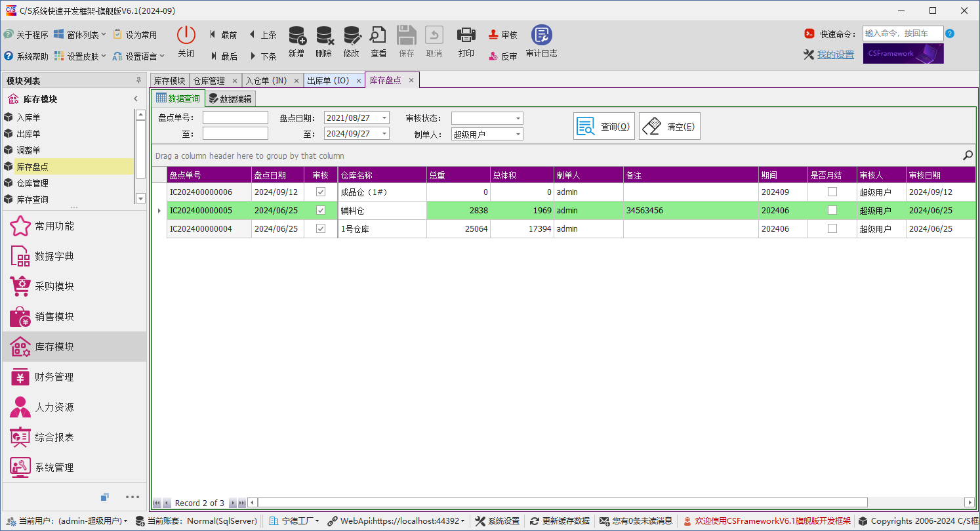Switch to 数据编辑 sub-tab

coord(230,99)
